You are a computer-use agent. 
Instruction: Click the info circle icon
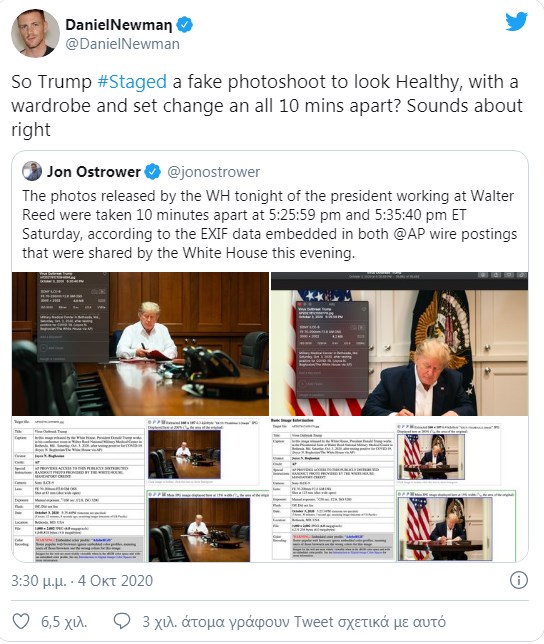(519, 580)
